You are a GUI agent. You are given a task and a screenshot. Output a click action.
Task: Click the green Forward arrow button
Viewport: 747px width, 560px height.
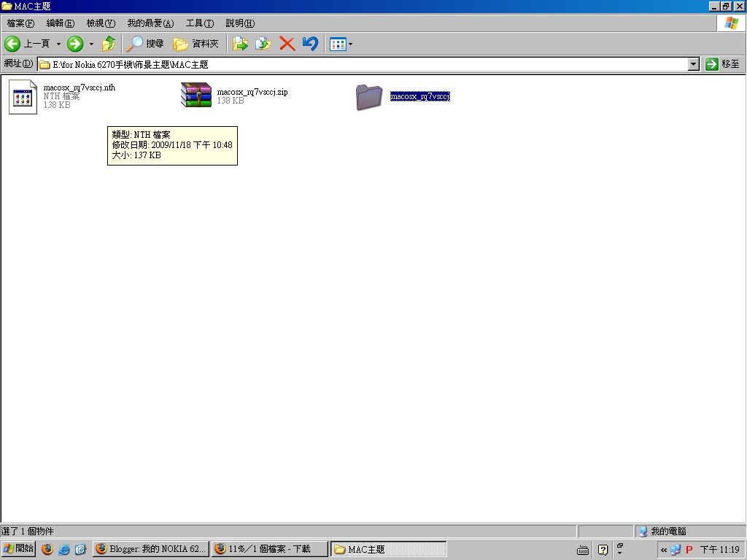pyautogui.click(x=75, y=44)
